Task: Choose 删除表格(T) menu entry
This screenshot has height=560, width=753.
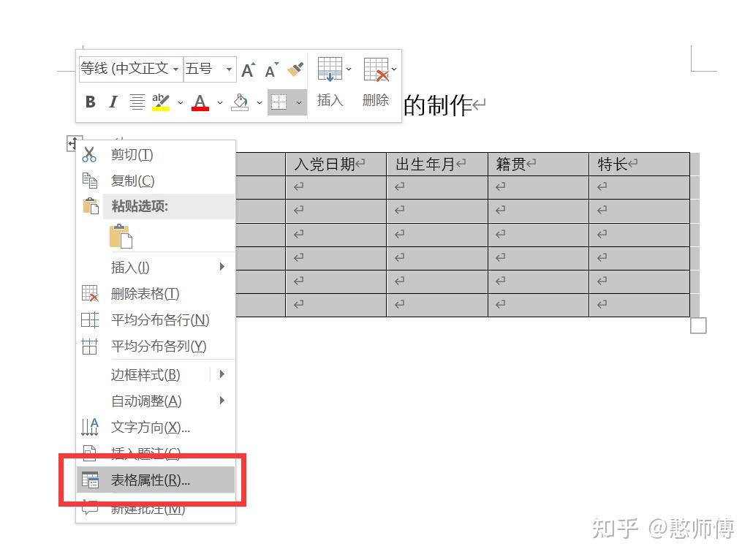Action: pyautogui.click(x=156, y=293)
